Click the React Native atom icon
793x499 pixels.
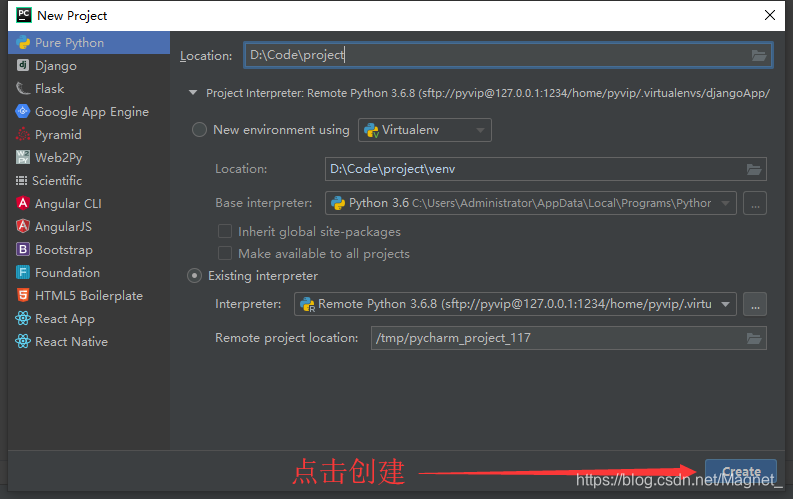(23, 341)
